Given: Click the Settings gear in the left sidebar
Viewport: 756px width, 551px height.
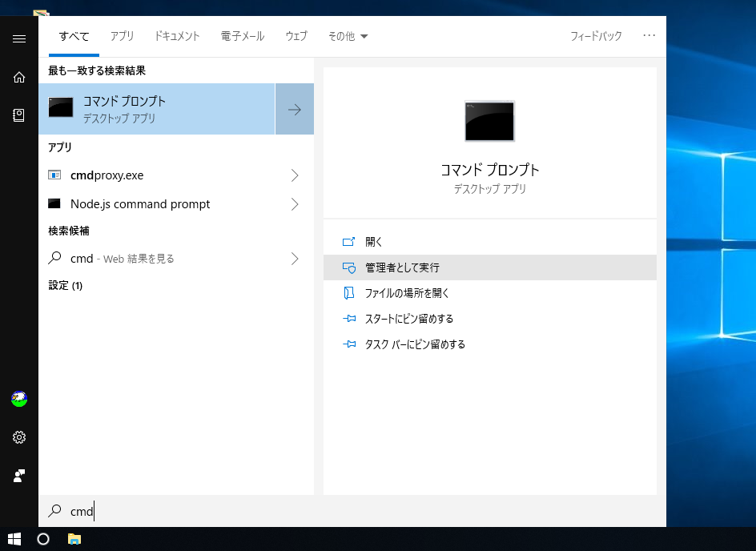Looking at the screenshot, I should tap(18, 437).
